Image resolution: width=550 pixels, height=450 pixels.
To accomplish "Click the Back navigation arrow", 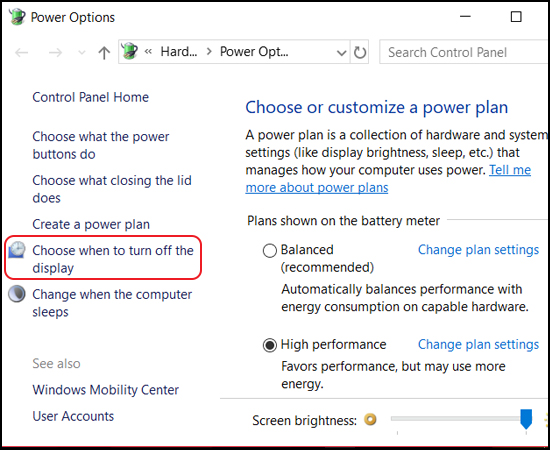I will point(22,53).
